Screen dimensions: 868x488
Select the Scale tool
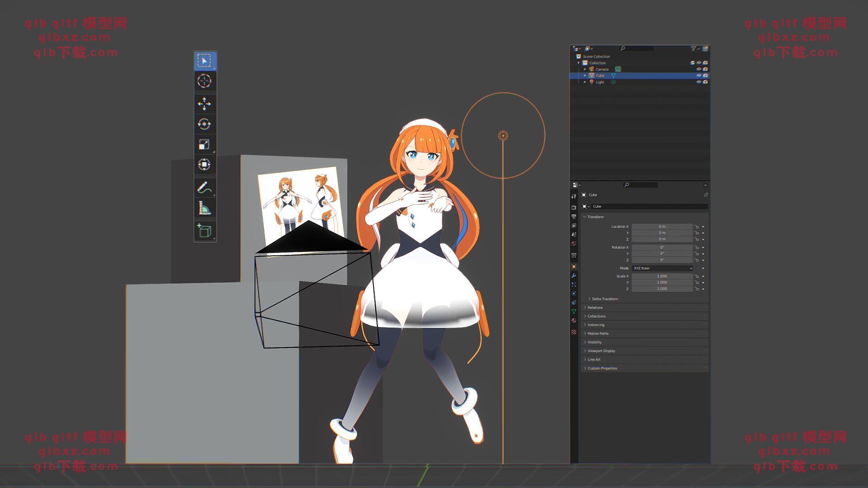[x=204, y=144]
